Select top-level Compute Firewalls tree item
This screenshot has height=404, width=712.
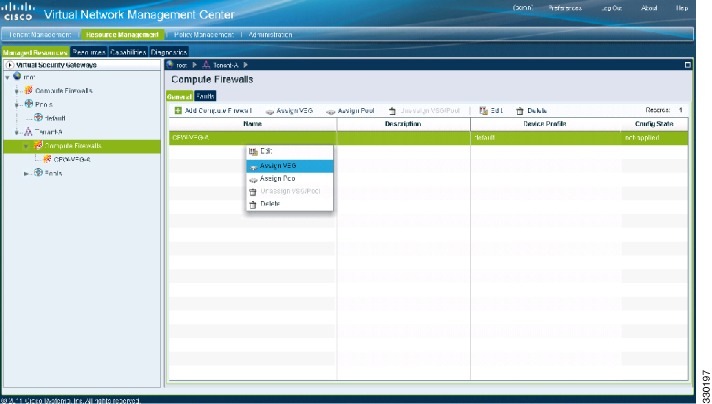(x=64, y=91)
